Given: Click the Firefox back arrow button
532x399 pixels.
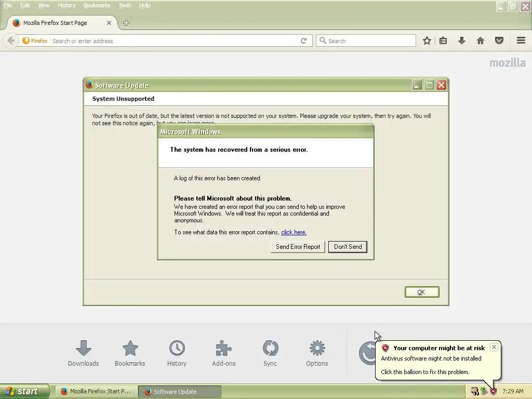Looking at the screenshot, I should pos(11,41).
